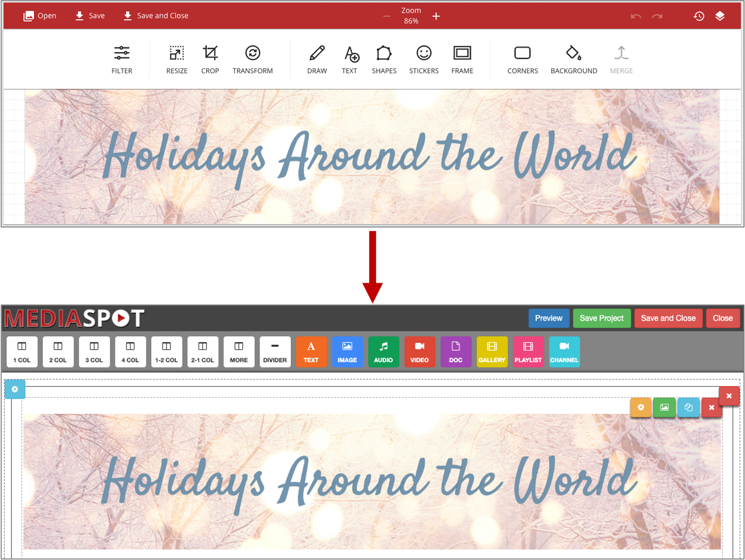Click the green Save Project button

click(x=601, y=318)
